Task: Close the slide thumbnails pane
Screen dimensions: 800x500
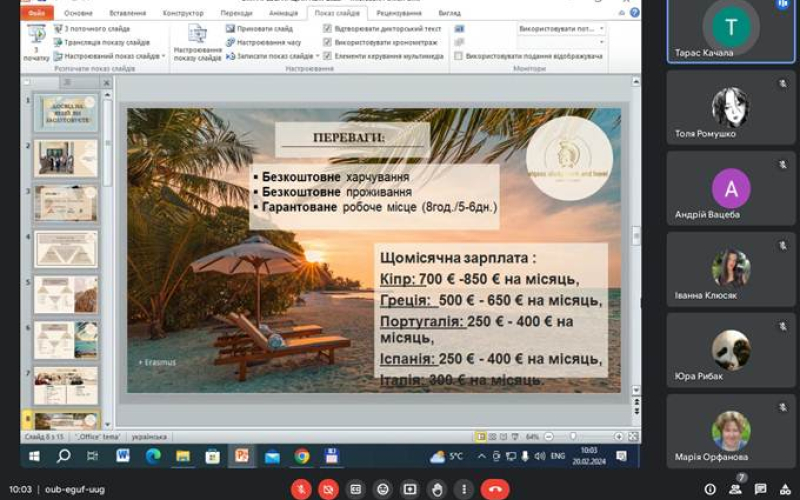Action: point(106,83)
